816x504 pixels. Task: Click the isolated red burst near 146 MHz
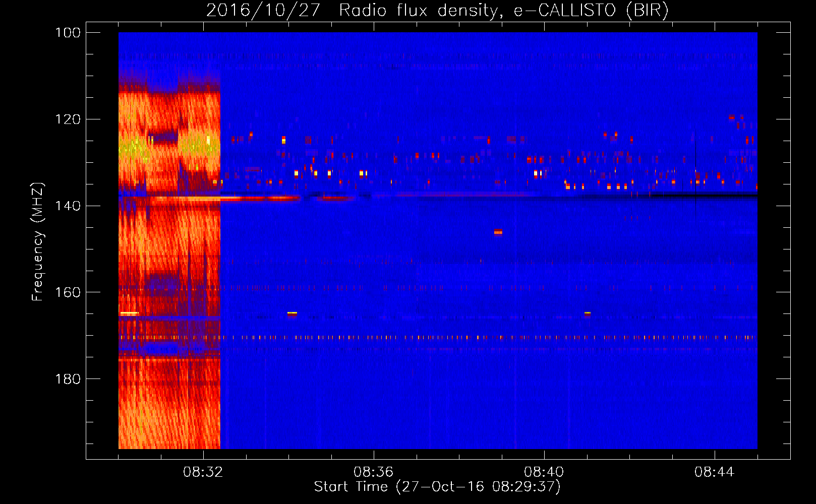(x=498, y=232)
